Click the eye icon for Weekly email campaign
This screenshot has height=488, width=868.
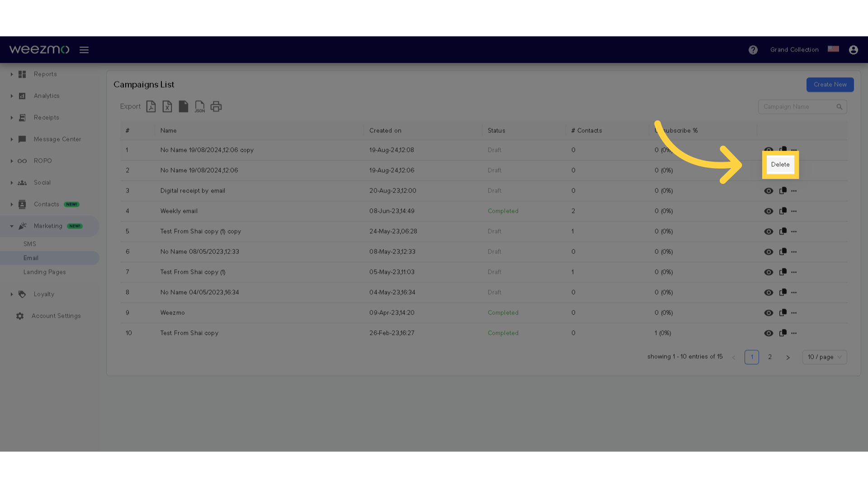click(769, 211)
